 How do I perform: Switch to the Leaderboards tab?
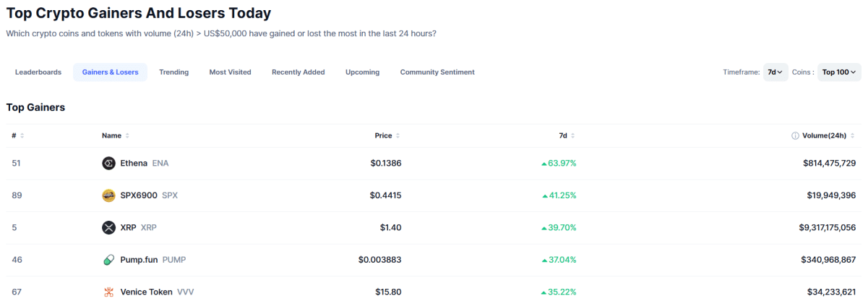click(x=38, y=72)
